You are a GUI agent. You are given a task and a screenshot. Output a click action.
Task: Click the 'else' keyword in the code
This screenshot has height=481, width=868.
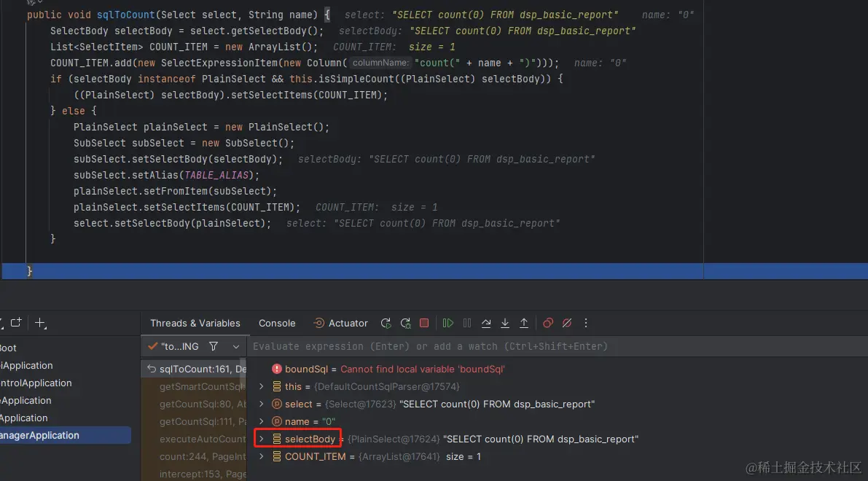pos(73,112)
